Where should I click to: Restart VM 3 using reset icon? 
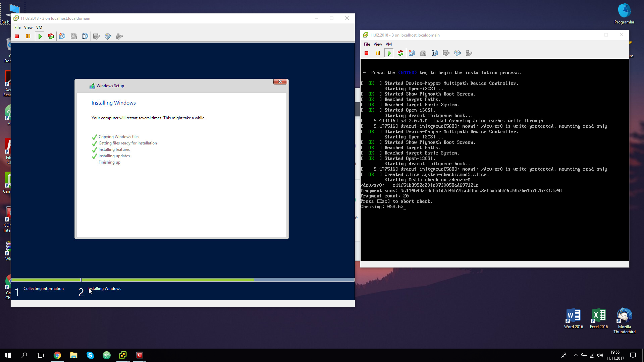(400, 53)
